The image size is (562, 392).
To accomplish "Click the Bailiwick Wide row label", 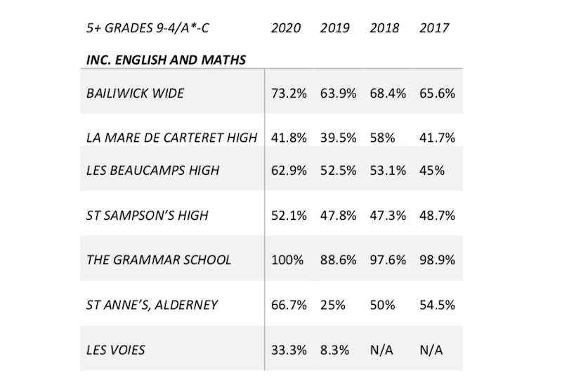I will click(x=135, y=93).
